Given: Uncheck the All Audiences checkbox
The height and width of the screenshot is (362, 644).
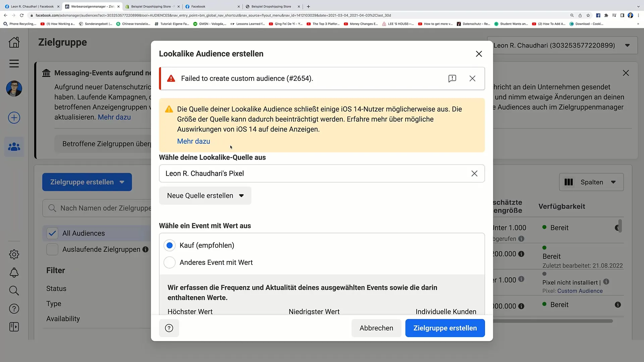Looking at the screenshot, I should (52, 233).
